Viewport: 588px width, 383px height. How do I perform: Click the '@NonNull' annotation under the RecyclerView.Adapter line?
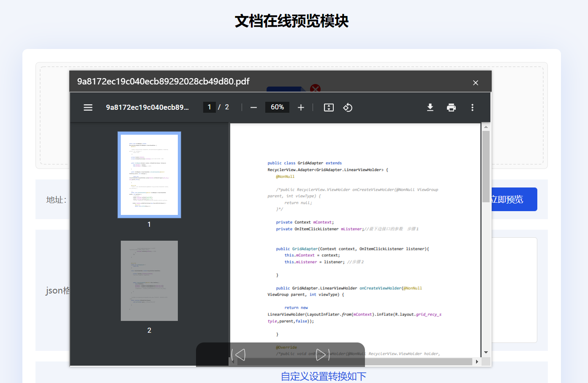point(285,177)
